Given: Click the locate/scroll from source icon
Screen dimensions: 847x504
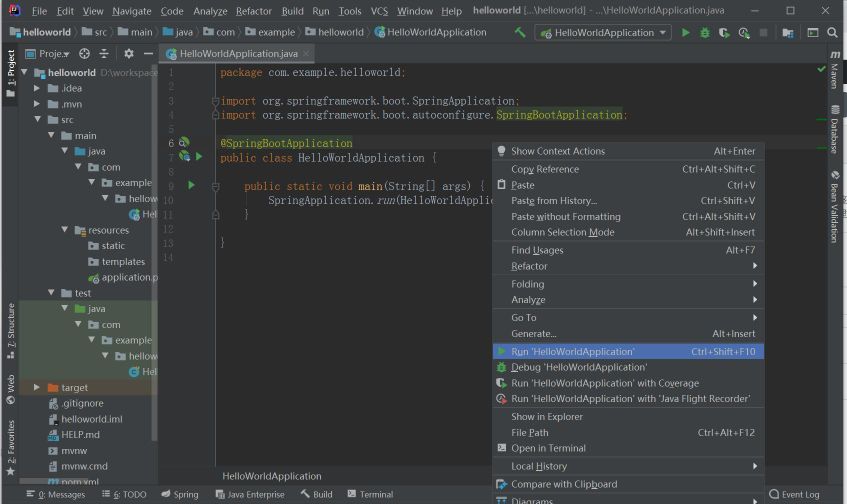Looking at the screenshot, I should (84, 53).
